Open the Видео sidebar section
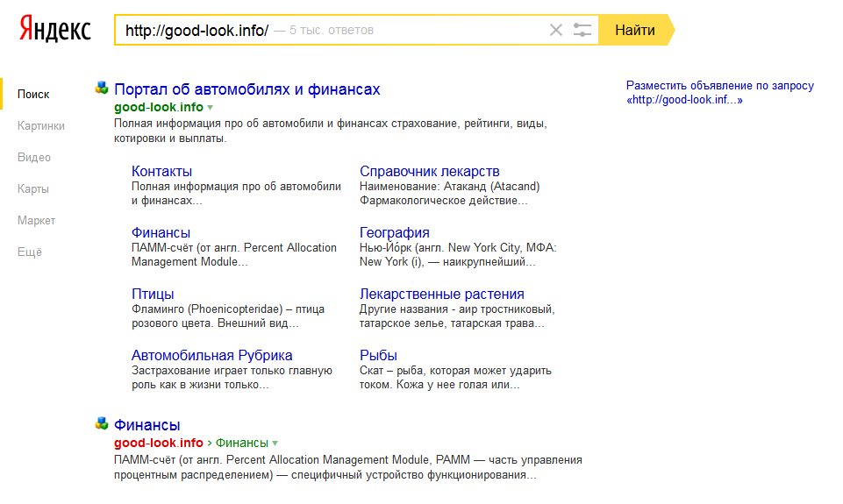This screenshot has width=843, height=504. pyautogui.click(x=34, y=158)
